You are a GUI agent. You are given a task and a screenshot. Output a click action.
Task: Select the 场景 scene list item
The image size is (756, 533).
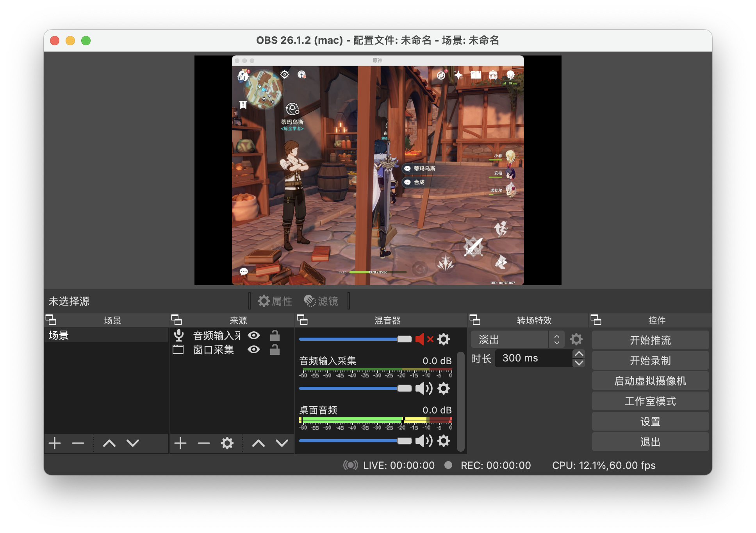106,335
